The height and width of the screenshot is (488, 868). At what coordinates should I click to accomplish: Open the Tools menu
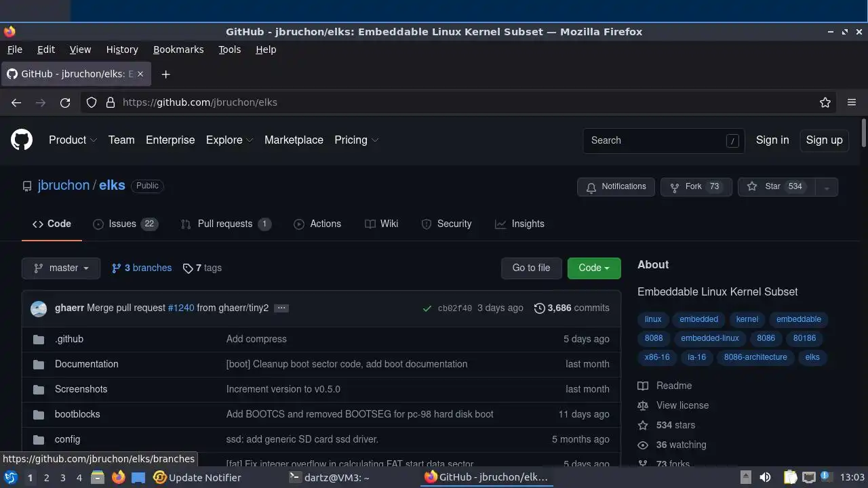[229, 49]
